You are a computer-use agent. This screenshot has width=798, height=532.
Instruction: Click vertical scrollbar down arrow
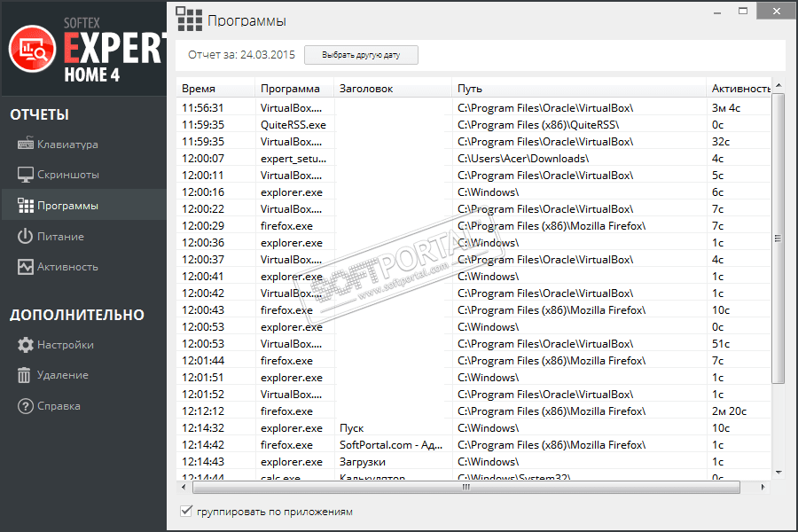pos(778,473)
